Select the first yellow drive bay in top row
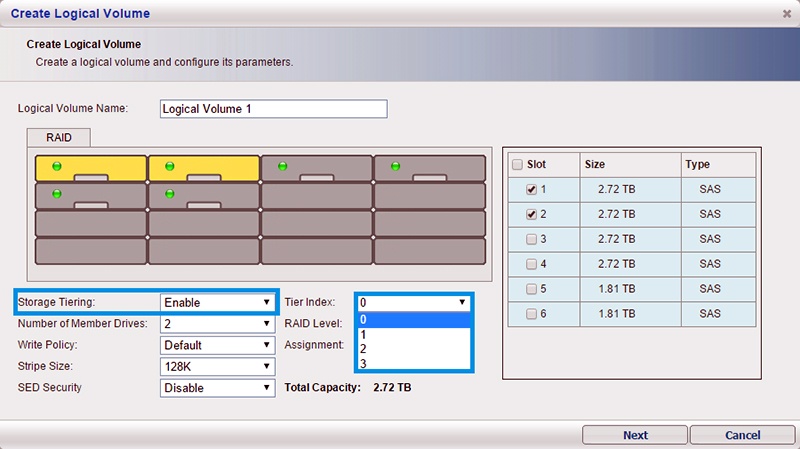The width and height of the screenshot is (800, 449). click(91, 168)
